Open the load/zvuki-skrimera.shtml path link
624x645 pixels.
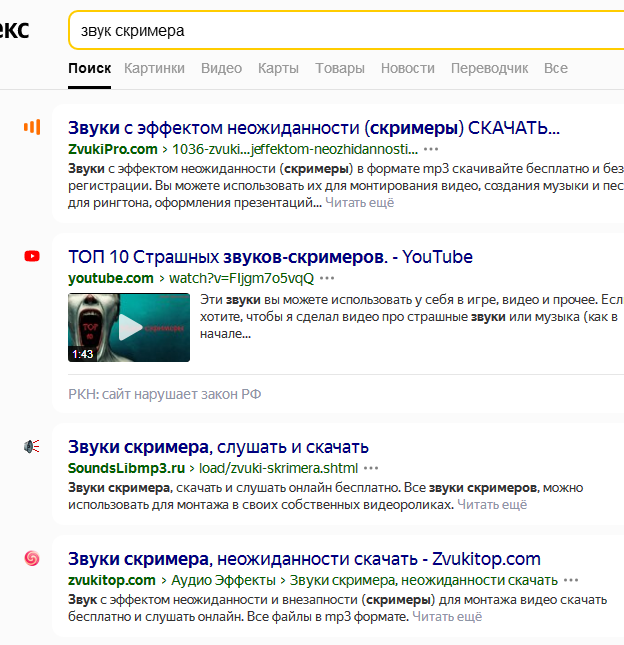point(278,468)
